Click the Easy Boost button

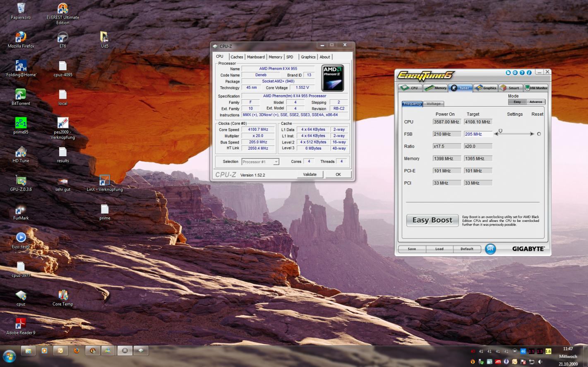[x=432, y=220]
